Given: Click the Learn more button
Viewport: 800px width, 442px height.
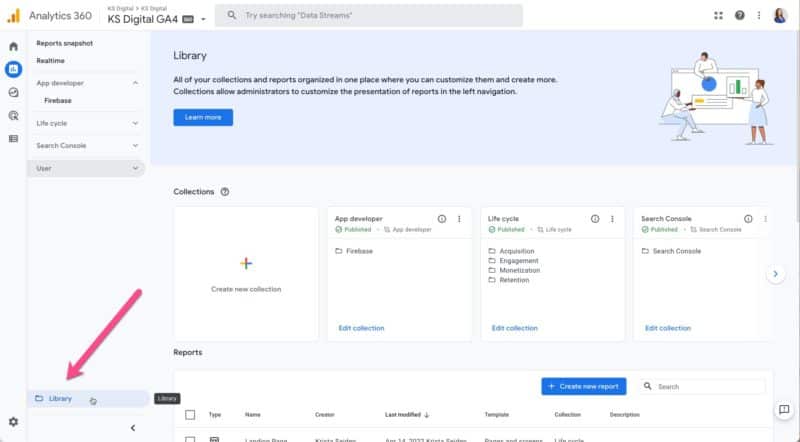Looking at the screenshot, I should tap(203, 117).
